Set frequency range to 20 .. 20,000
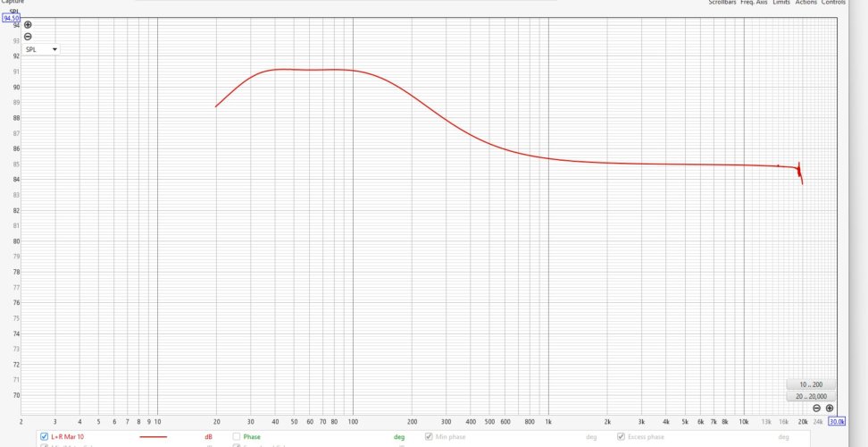 point(811,396)
